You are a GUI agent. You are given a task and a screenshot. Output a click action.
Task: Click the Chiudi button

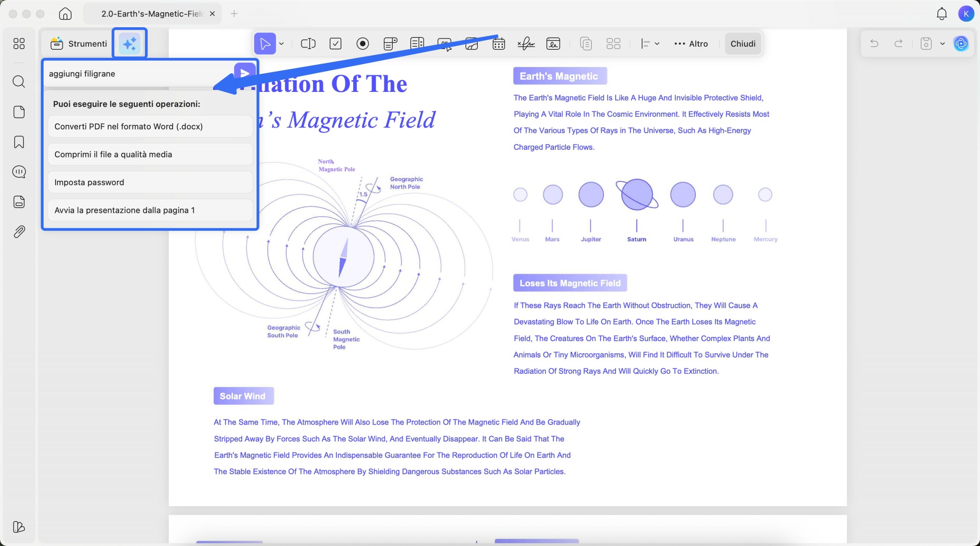(742, 43)
